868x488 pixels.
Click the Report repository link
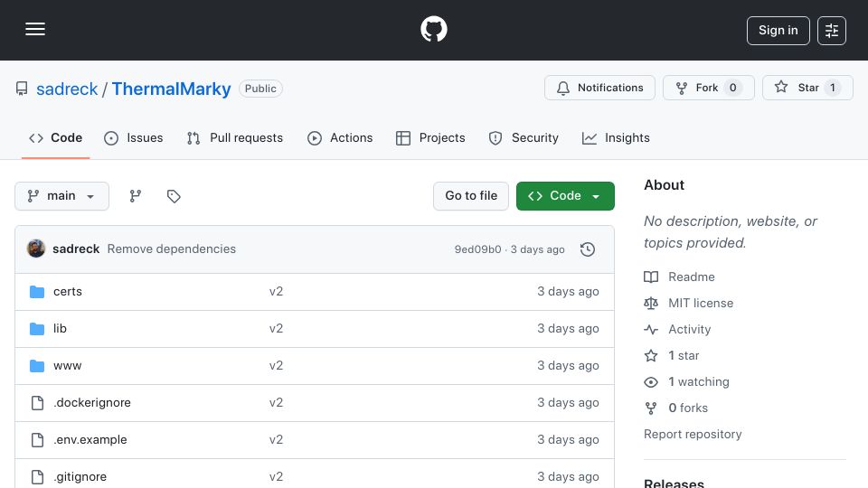point(693,435)
